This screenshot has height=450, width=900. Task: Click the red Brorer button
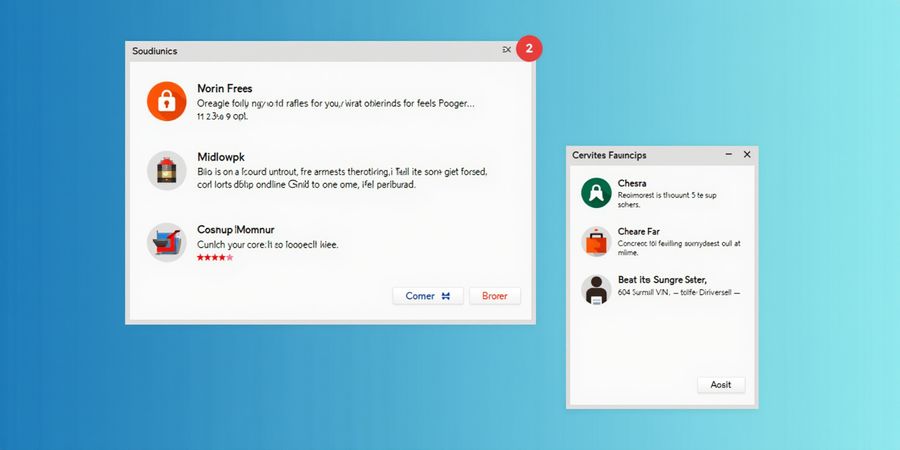click(495, 296)
